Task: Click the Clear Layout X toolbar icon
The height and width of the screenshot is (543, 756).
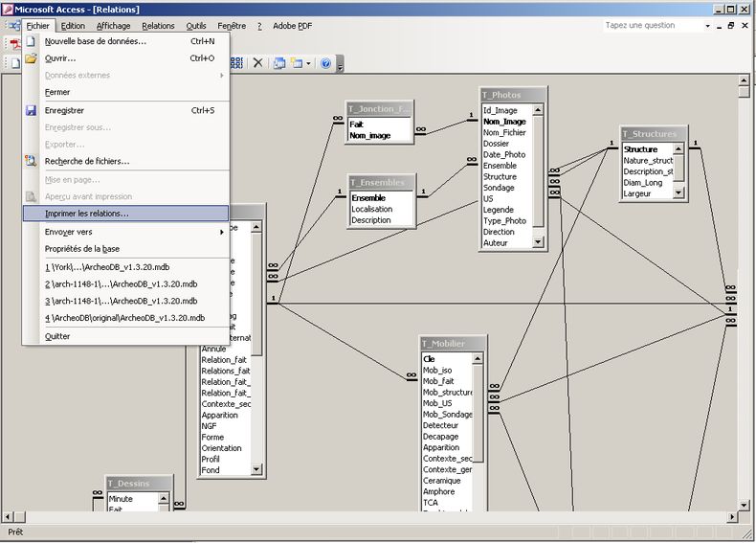Action: coord(258,63)
